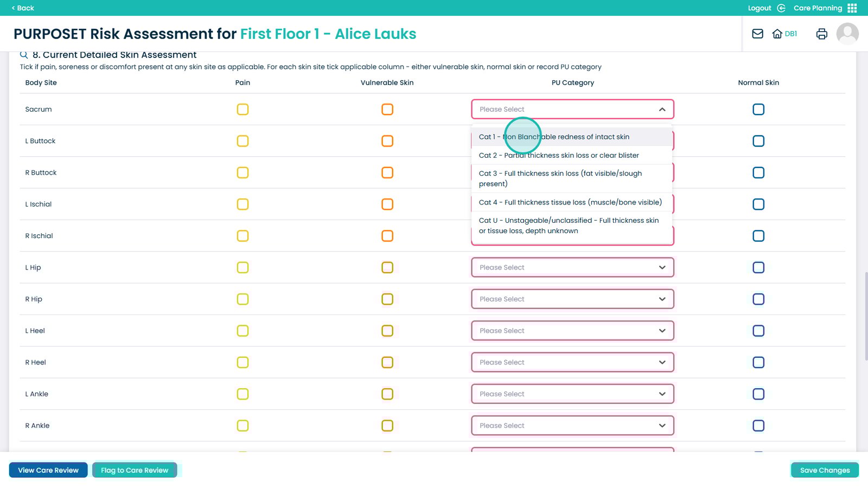Open the mail envelope icon
Image resolution: width=868 pixels, height=488 pixels.
757,34
